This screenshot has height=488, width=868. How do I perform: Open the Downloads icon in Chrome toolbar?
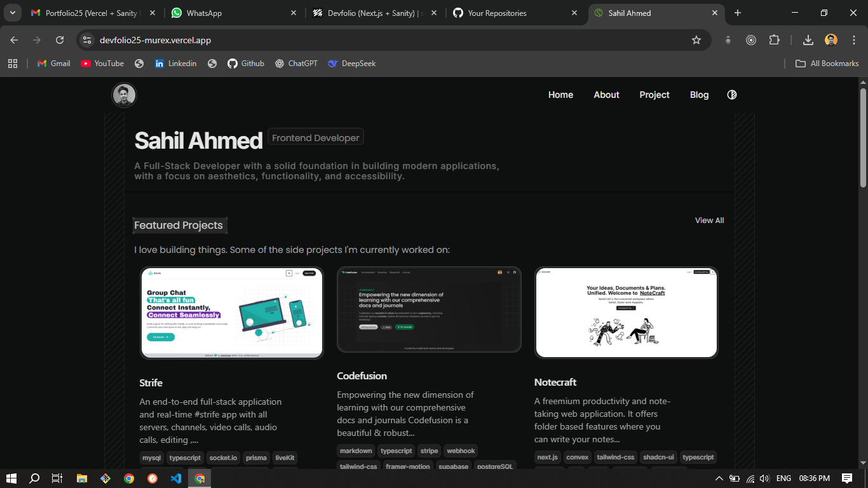(808, 40)
